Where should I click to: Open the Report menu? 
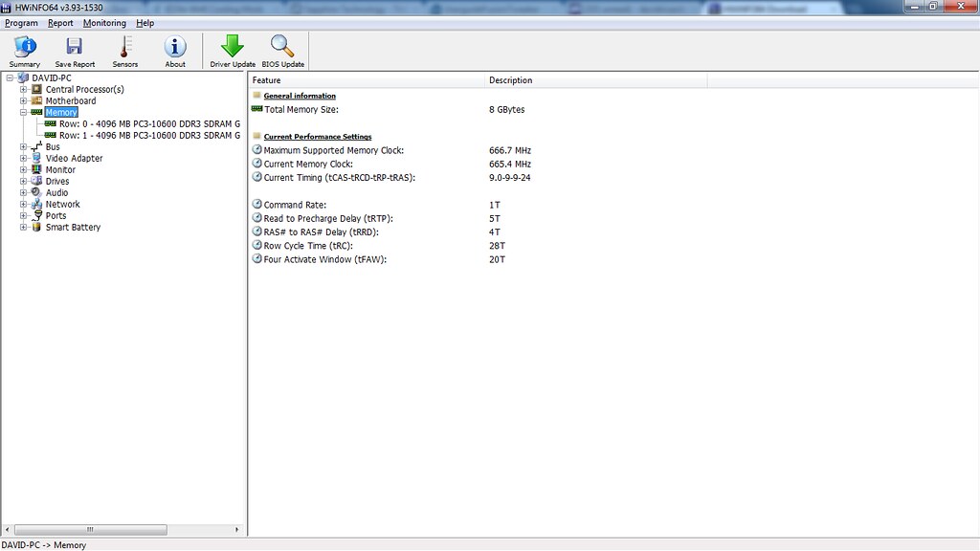[60, 23]
